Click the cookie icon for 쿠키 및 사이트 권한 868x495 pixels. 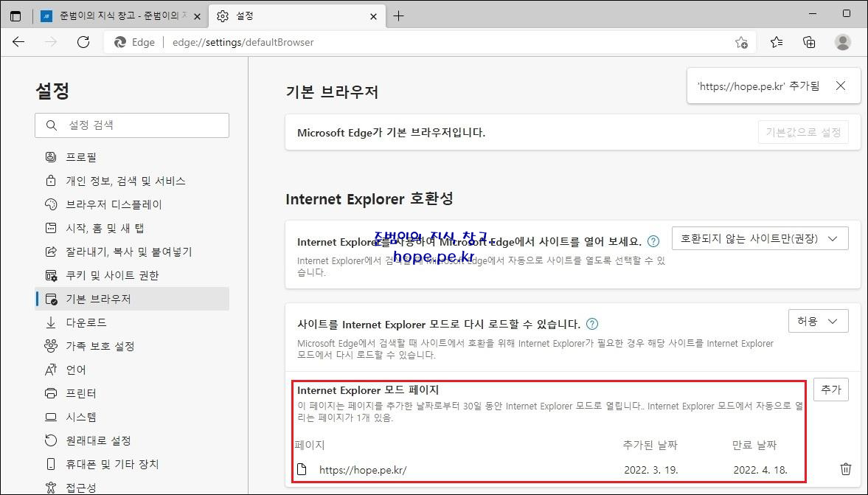(x=51, y=275)
